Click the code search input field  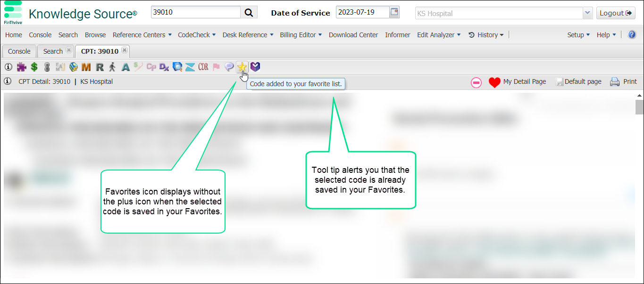196,13
